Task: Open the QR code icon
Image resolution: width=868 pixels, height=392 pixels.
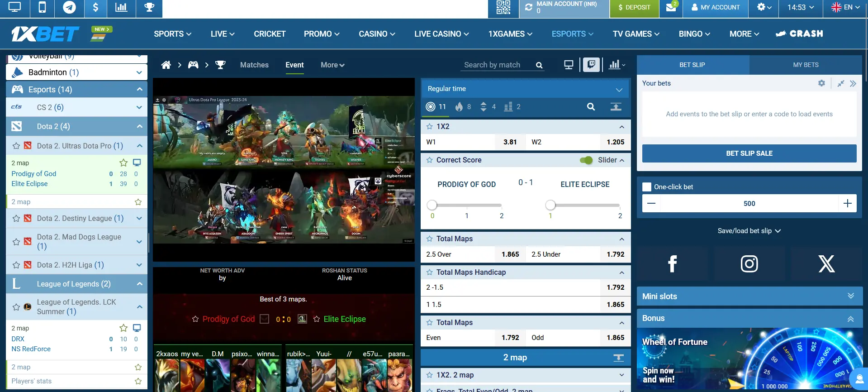Action: [503, 7]
